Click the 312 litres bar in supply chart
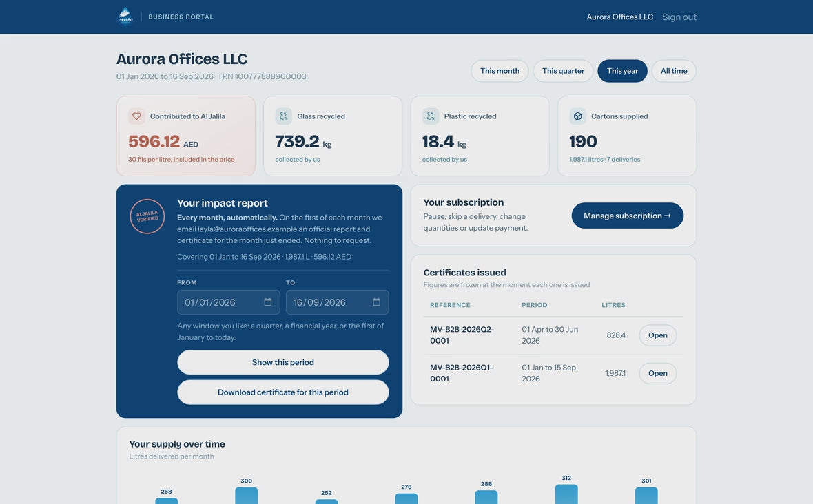This screenshot has height=504, width=813. coord(566,494)
